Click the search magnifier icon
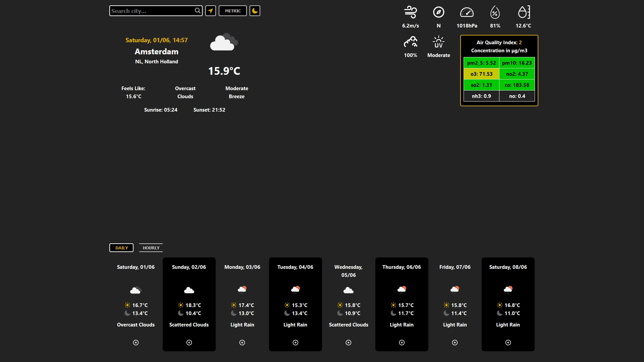The image size is (644, 362). pyautogui.click(x=198, y=11)
